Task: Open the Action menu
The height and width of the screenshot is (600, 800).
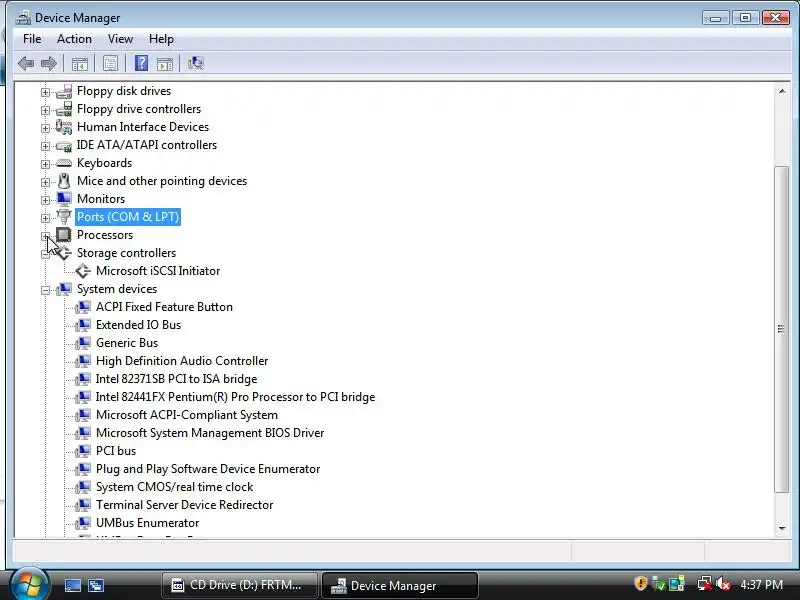Action: click(x=74, y=39)
